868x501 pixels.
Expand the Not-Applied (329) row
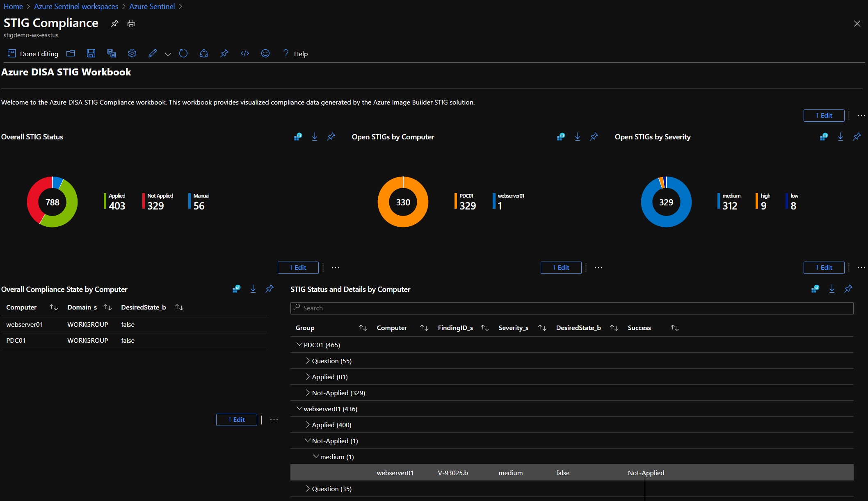click(x=308, y=392)
